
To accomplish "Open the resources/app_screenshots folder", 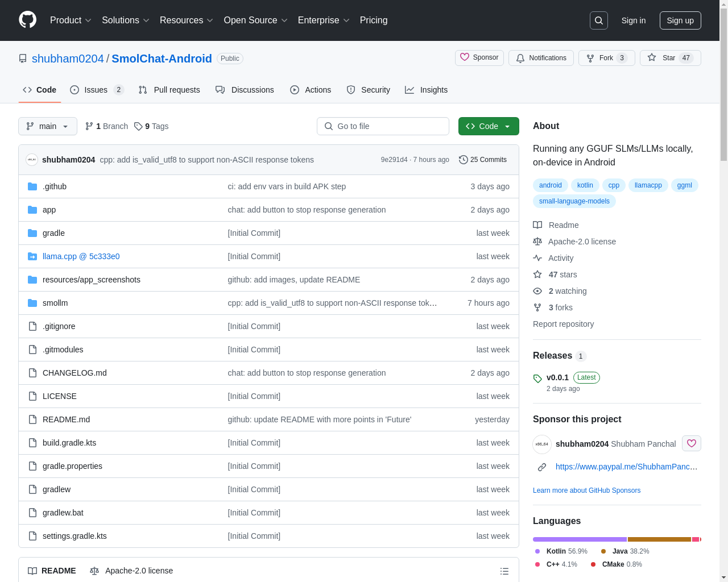I will coord(92,280).
